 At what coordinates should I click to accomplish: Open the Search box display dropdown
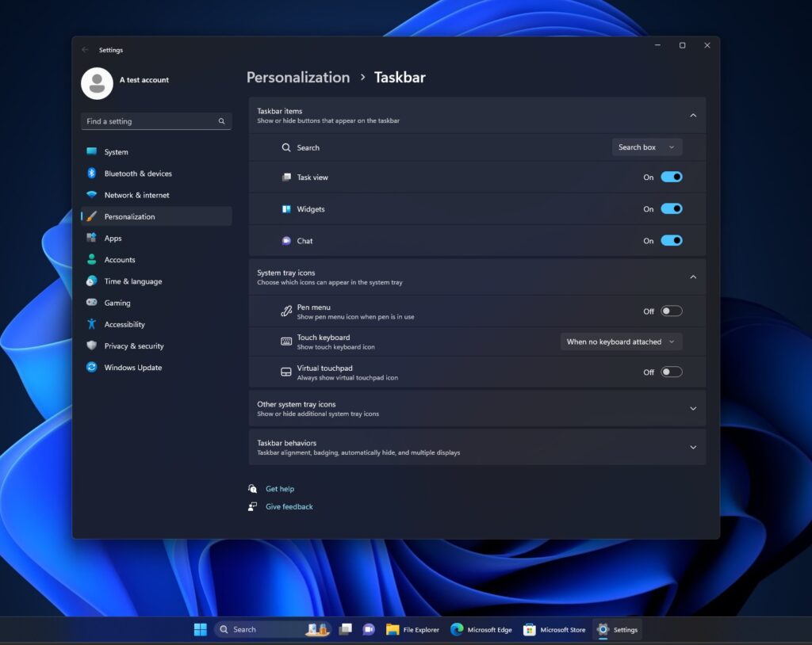point(646,147)
